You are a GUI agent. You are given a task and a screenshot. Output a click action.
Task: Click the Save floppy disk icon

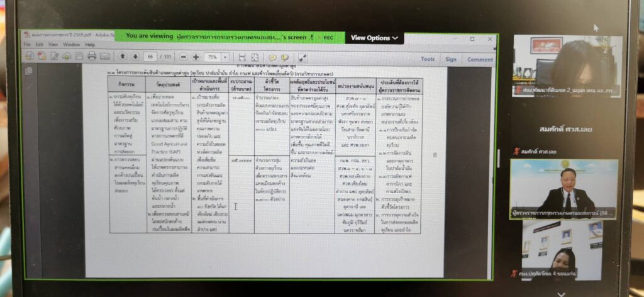coord(79,57)
